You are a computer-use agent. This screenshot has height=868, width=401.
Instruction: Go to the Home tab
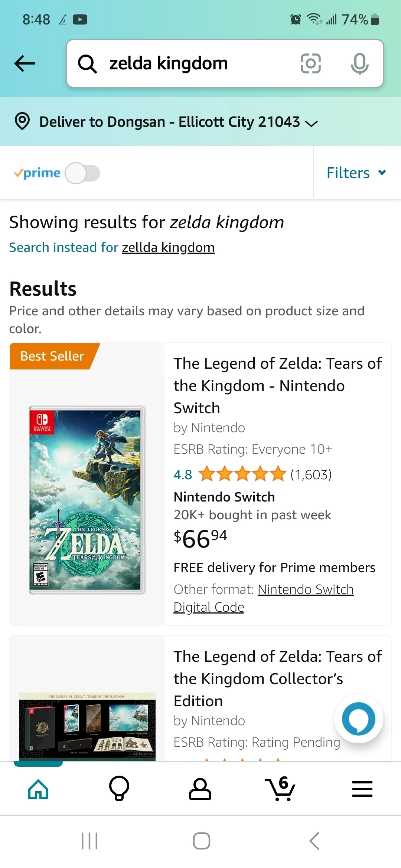click(x=38, y=789)
